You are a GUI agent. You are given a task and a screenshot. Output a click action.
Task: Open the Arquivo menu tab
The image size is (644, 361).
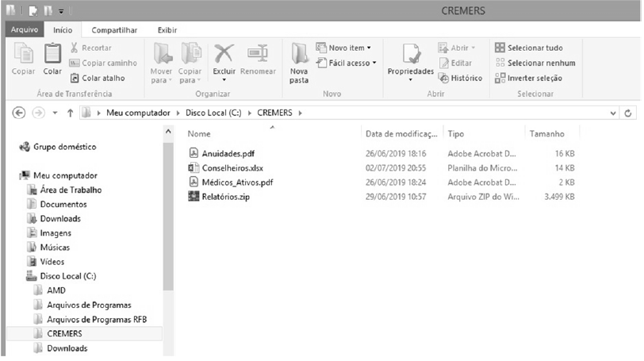pos(25,29)
